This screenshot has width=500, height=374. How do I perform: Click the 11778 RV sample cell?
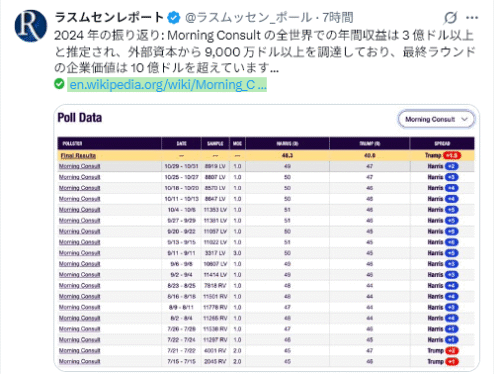216,307
